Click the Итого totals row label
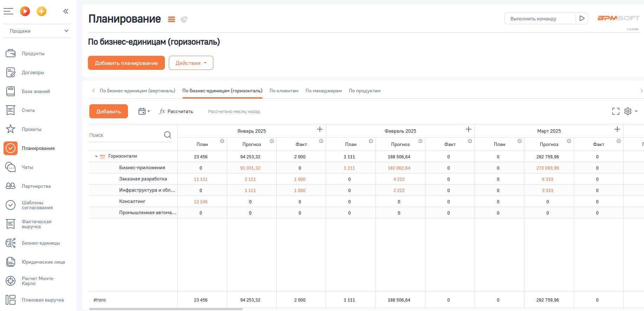 coord(99,300)
